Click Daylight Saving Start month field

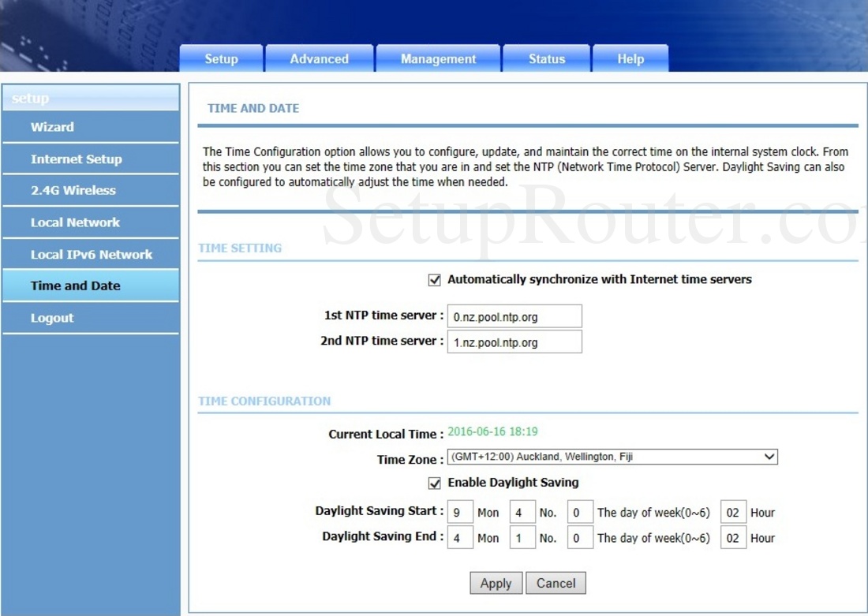tap(460, 512)
